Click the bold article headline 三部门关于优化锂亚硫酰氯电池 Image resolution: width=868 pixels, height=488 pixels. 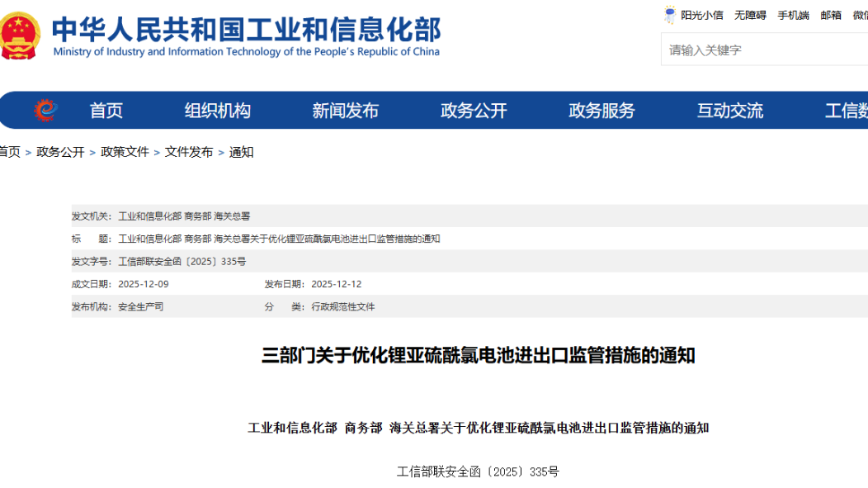478,356
